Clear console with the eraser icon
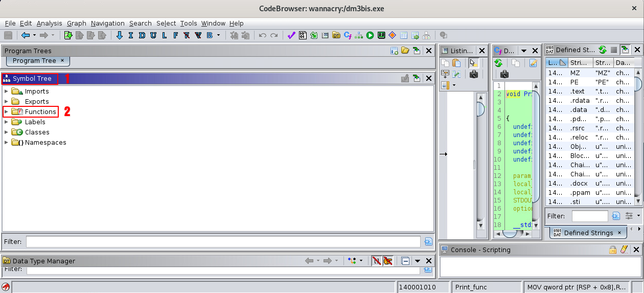Image resolution: width=644 pixels, height=293 pixels. pyautogui.click(x=624, y=250)
